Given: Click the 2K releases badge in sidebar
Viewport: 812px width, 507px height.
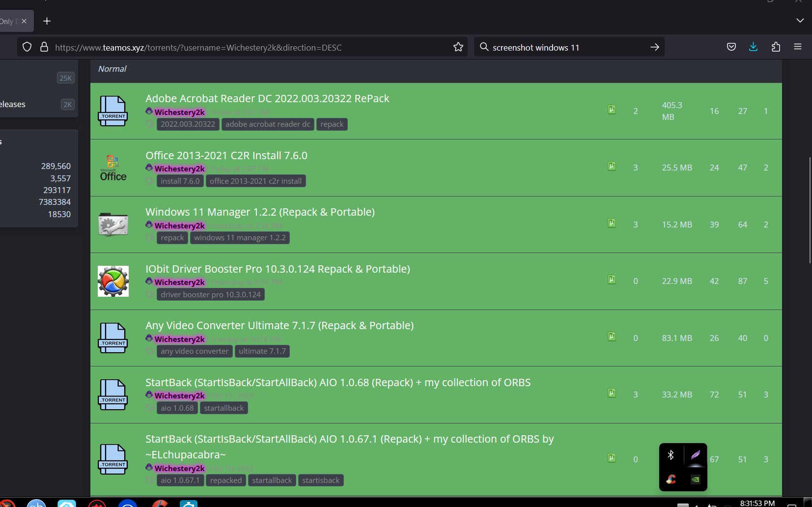Looking at the screenshot, I should [x=68, y=104].
